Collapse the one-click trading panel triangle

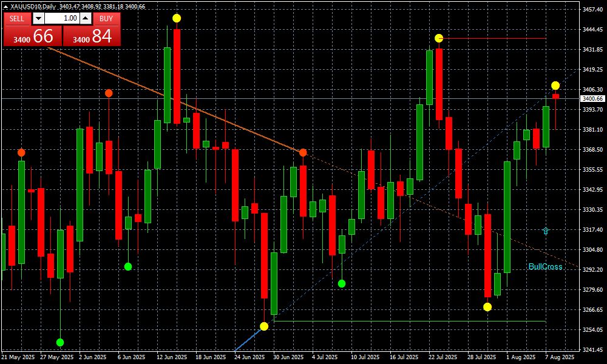[x=6, y=7]
